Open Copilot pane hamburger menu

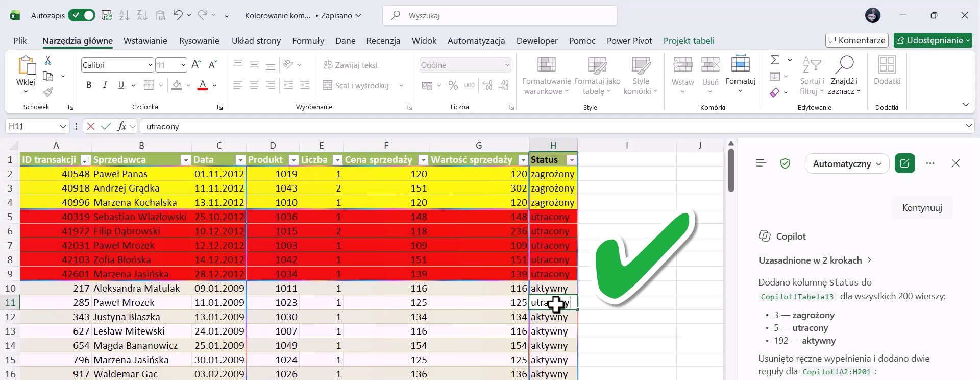(761, 163)
